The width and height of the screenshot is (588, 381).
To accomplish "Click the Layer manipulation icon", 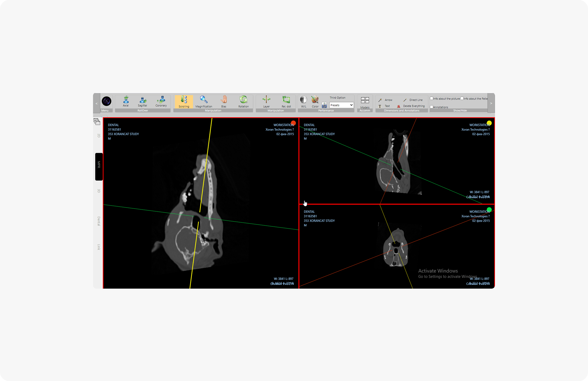I will 266,101.
